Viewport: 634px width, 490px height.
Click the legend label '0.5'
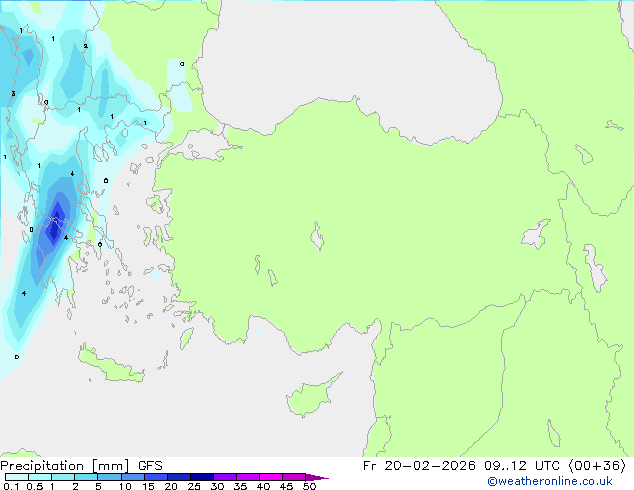34,486
